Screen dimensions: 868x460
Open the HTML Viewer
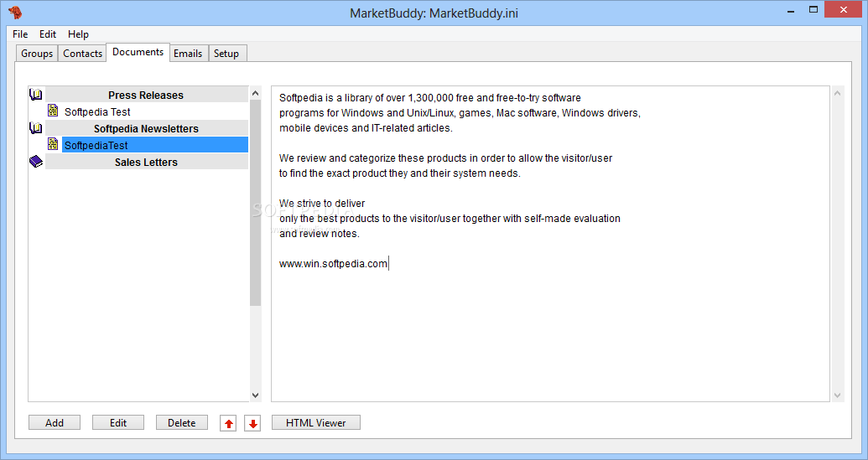[316, 422]
